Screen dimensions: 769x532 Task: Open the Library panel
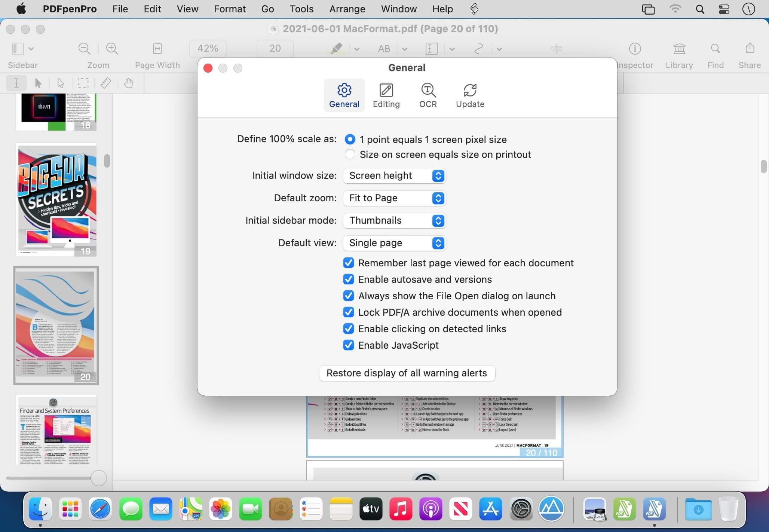(679, 49)
